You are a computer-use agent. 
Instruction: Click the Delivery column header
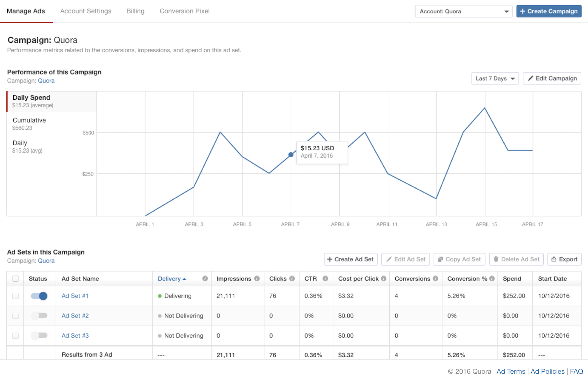pos(182,279)
